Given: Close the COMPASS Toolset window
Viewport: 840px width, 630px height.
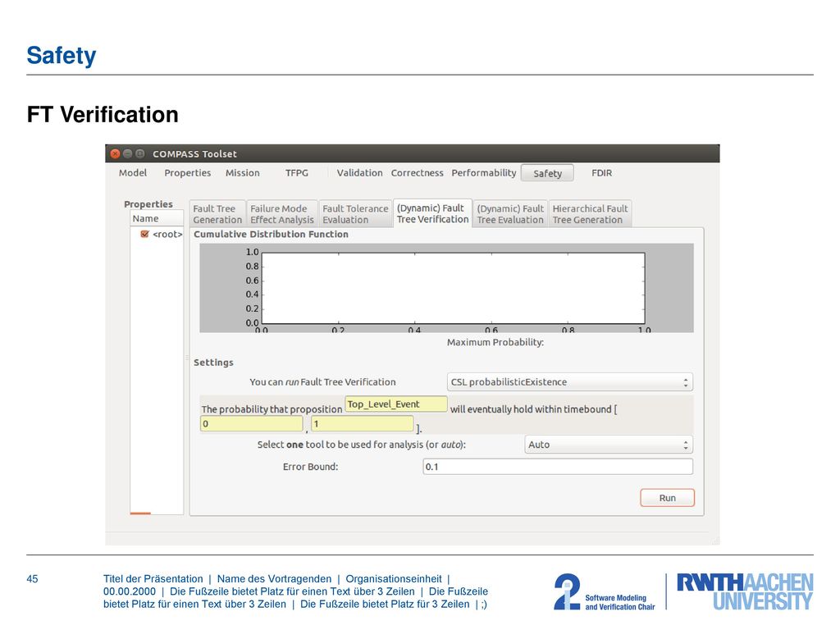Looking at the screenshot, I should [x=115, y=153].
